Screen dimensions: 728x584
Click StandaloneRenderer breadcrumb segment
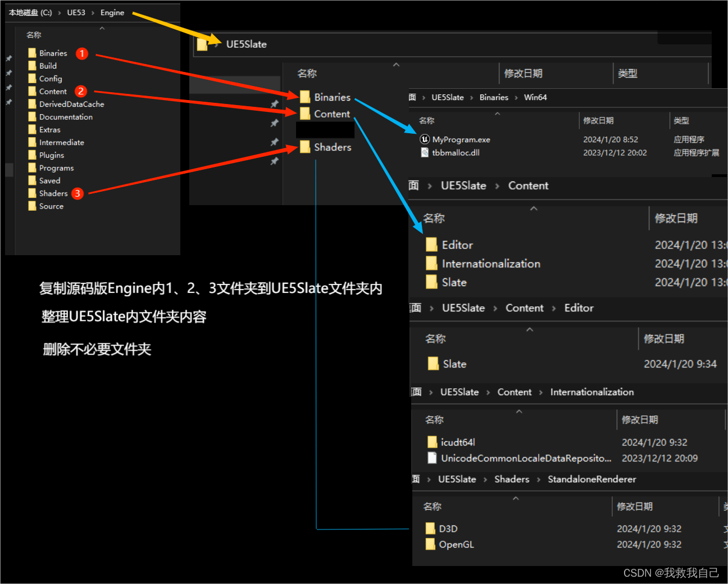point(592,479)
